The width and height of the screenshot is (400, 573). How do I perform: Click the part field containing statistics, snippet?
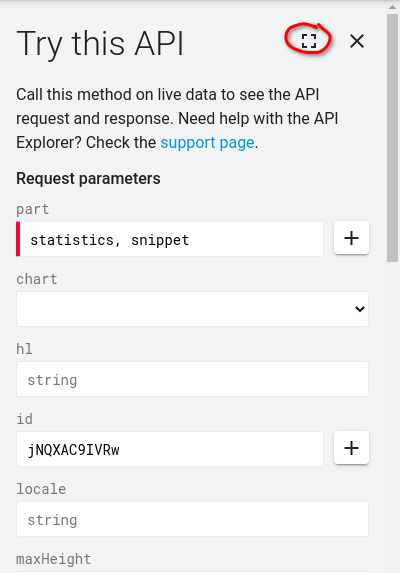click(x=170, y=239)
